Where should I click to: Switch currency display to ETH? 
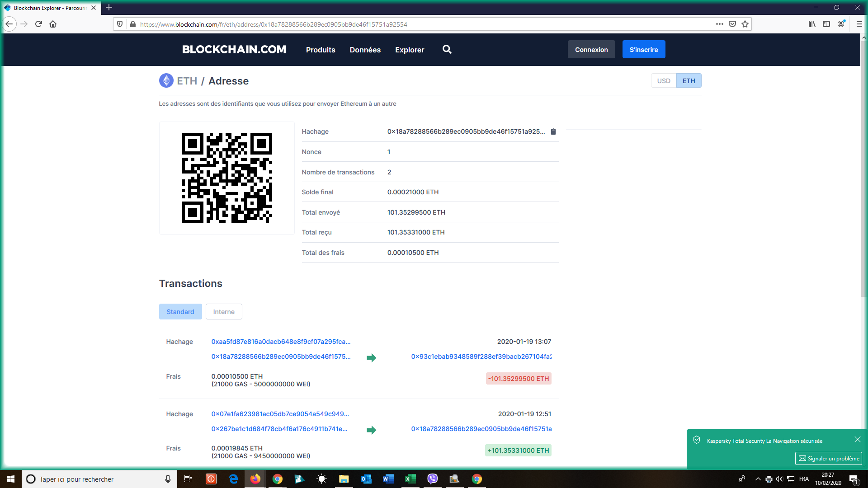tap(689, 81)
